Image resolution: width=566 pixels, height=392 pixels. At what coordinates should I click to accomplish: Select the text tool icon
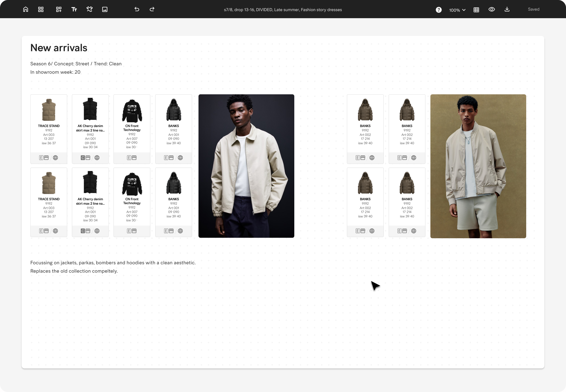[x=74, y=9]
